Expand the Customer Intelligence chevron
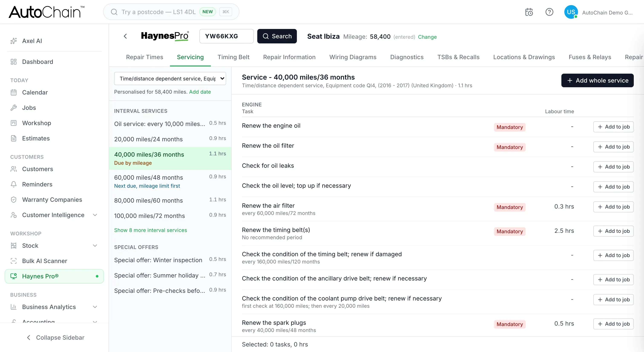This screenshot has width=644, height=352. (x=95, y=215)
